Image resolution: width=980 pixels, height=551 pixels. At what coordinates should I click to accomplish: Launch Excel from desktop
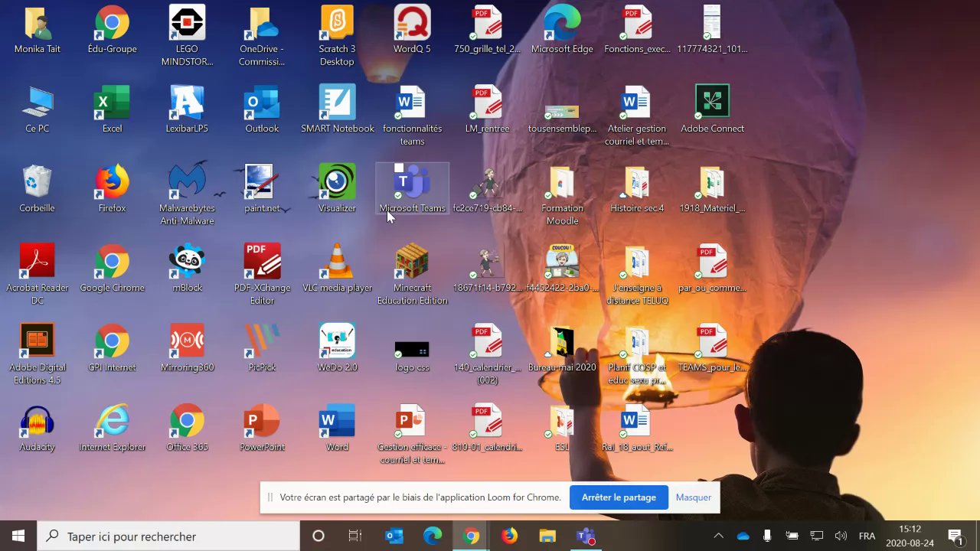point(112,110)
